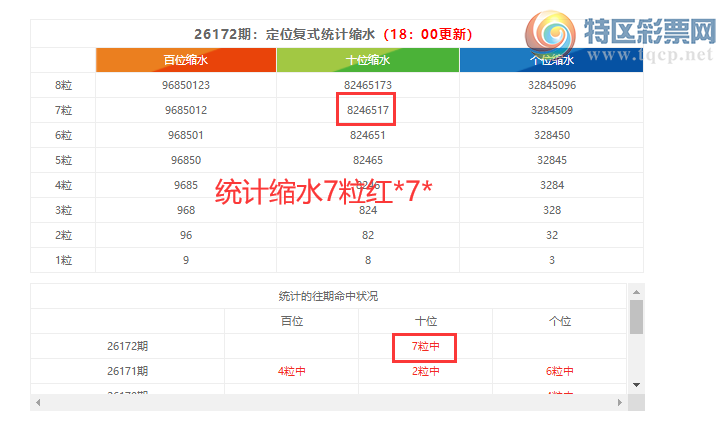The height and width of the screenshot is (424, 726).
Task: Click the red 2粒中 result
Action: [426, 371]
